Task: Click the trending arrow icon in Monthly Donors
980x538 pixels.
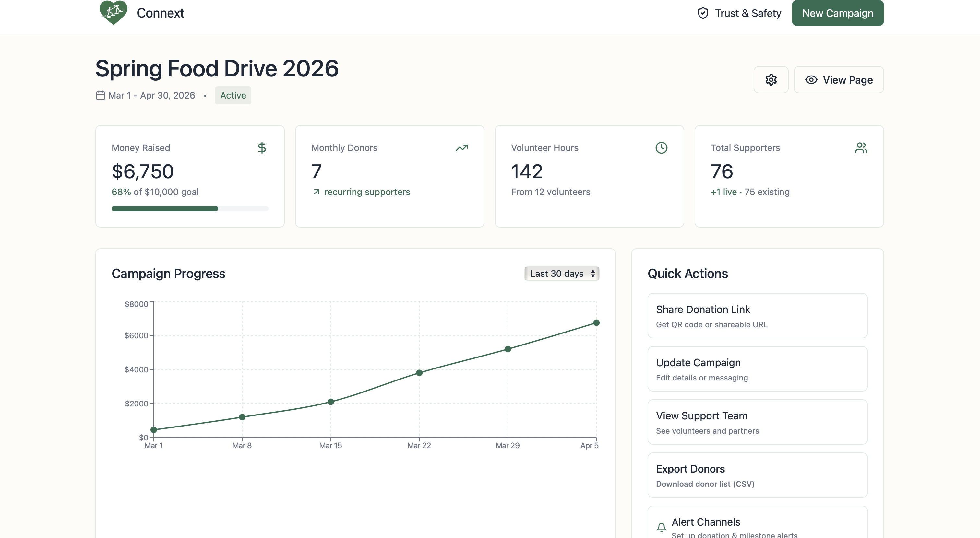Action: pos(461,147)
